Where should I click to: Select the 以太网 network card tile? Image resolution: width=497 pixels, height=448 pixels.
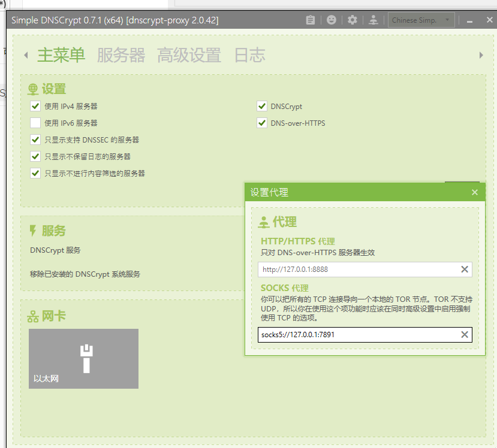click(84, 359)
